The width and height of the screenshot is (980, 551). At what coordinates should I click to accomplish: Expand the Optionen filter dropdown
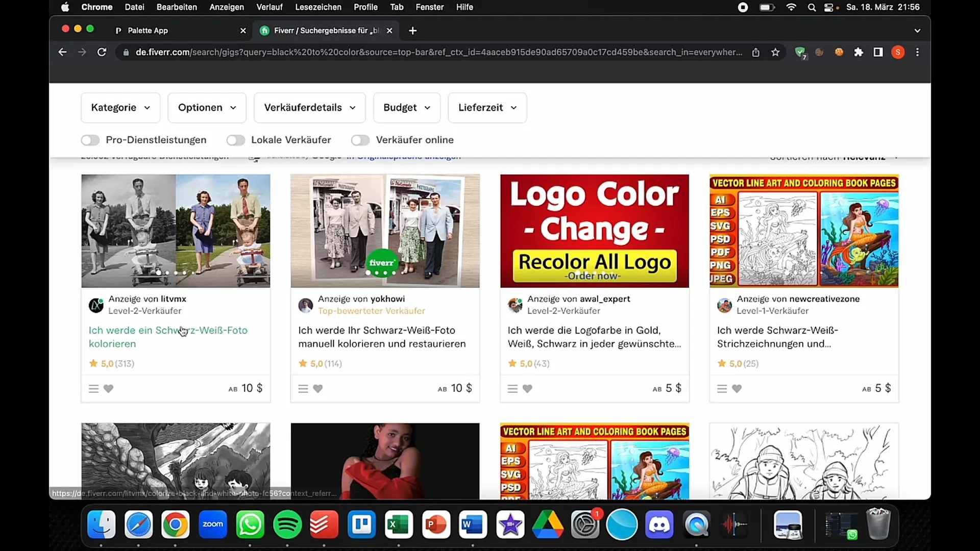point(207,108)
